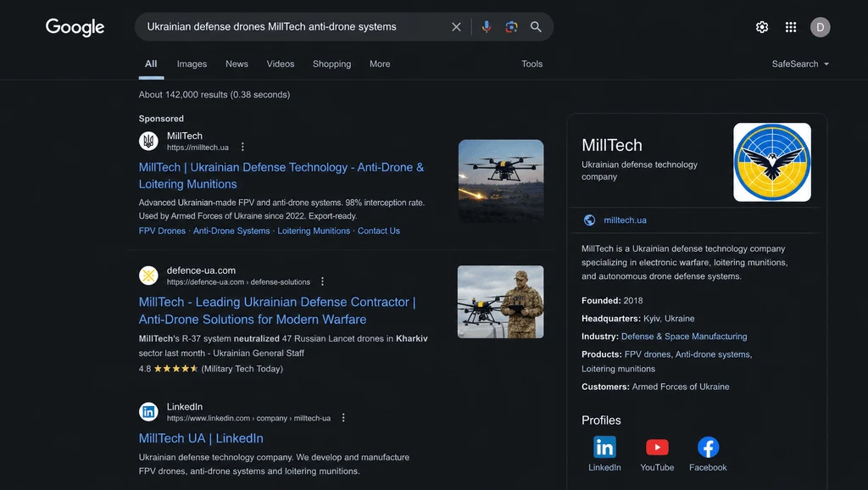This screenshot has width=868, height=490.
Task: Switch to the News tab
Action: 237,64
